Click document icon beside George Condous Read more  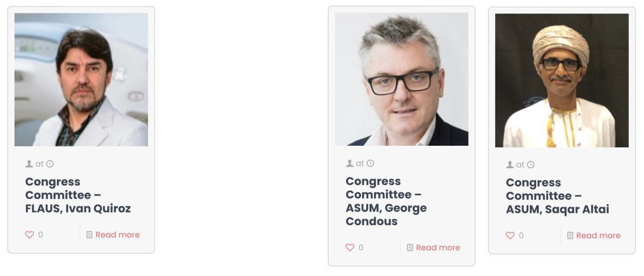tap(410, 248)
